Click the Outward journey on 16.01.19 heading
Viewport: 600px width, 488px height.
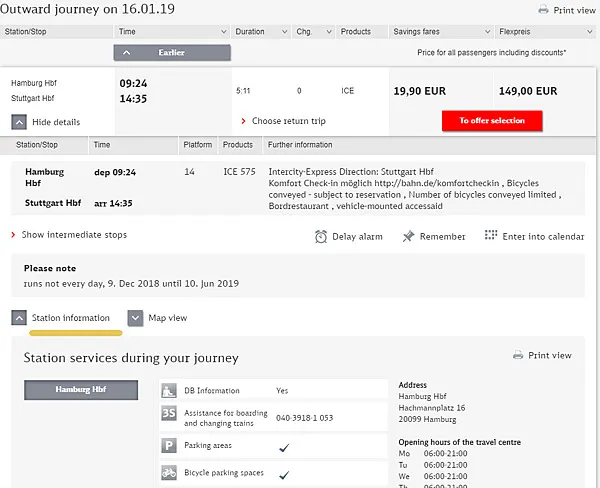(x=87, y=9)
